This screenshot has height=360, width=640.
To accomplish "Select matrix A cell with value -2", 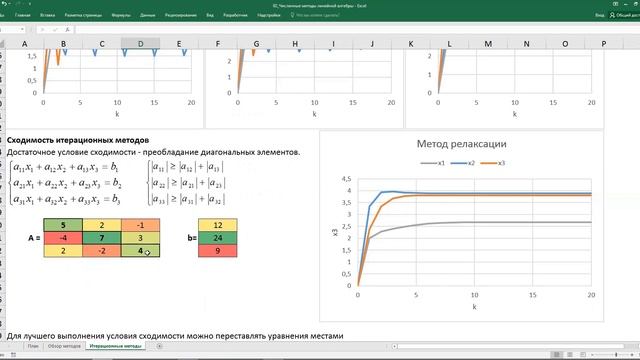I will coord(102,251).
